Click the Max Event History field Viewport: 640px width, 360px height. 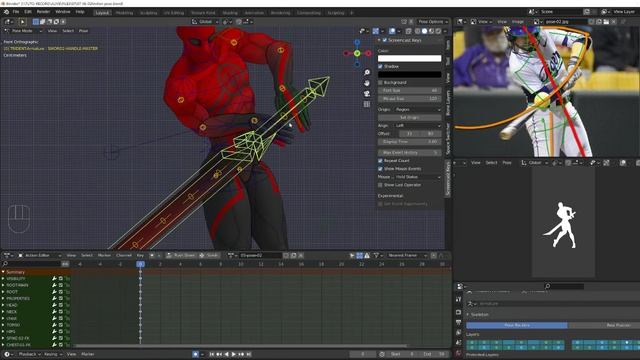pyautogui.click(x=409, y=152)
